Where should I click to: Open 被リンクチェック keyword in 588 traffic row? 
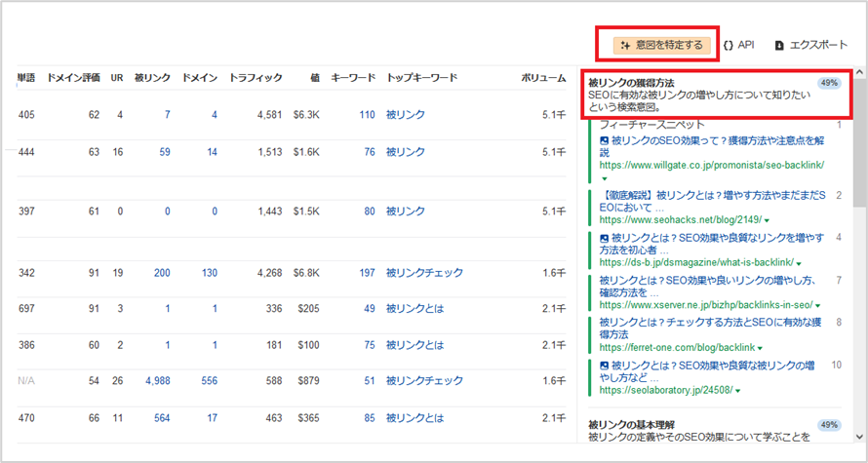424,380
